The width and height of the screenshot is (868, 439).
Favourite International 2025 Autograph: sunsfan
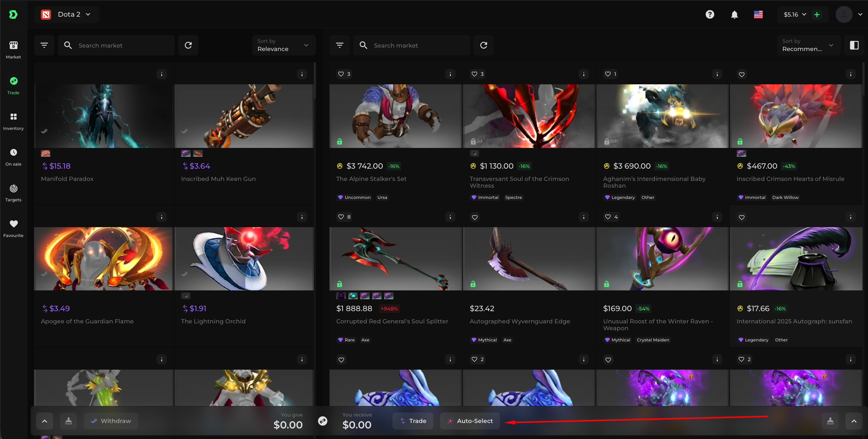click(742, 217)
